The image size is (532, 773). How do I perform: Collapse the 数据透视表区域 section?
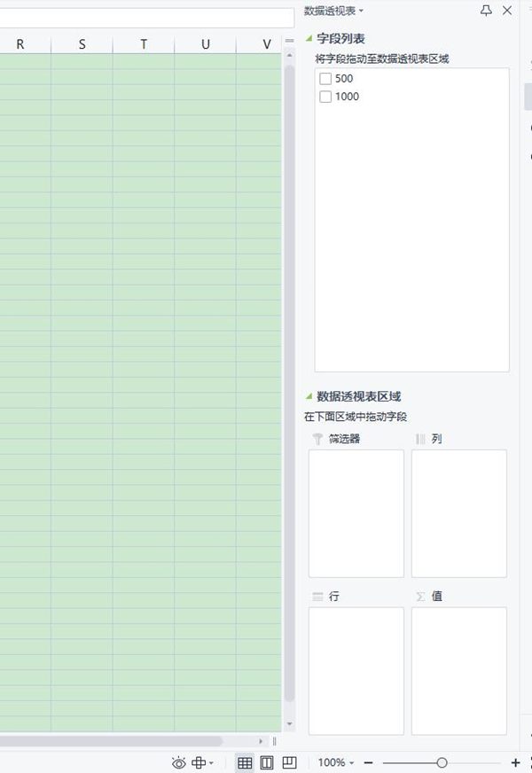pyautogui.click(x=309, y=396)
